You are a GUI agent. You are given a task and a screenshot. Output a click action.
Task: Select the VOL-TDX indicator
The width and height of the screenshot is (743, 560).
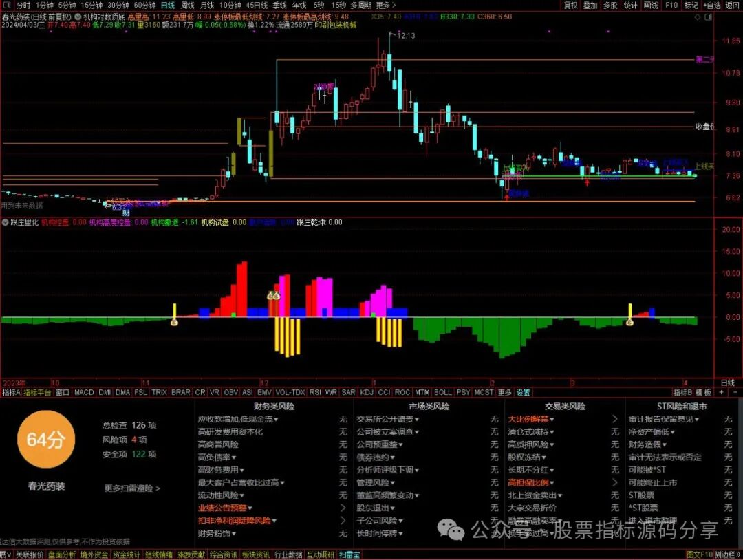click(x=290, y=392)
